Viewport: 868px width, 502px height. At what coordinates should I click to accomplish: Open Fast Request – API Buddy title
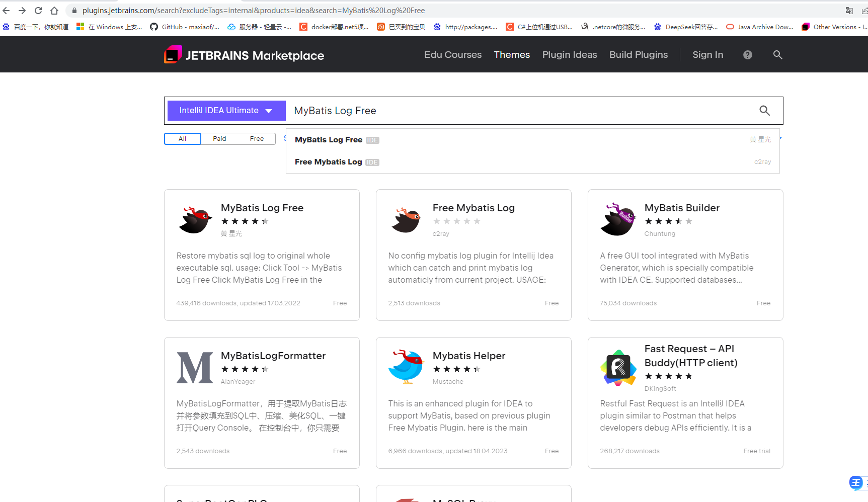click(x=691, y=356)
